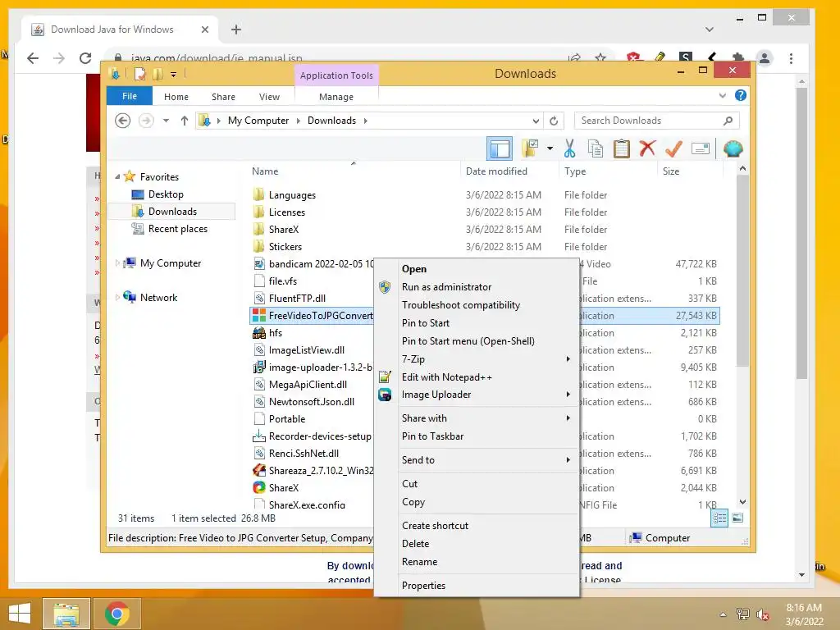
Task: Toggle the navigation pane toolbar button
Action: [x=500, y=149]
